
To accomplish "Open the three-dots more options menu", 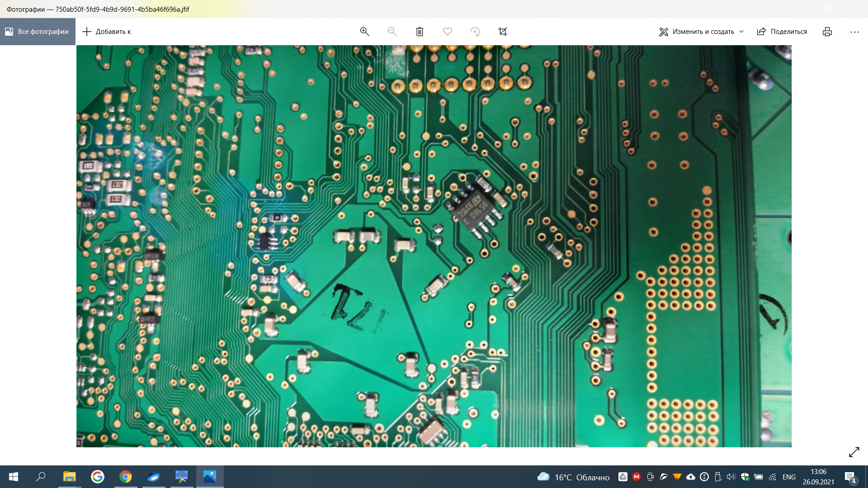I will tap(854, 32).
